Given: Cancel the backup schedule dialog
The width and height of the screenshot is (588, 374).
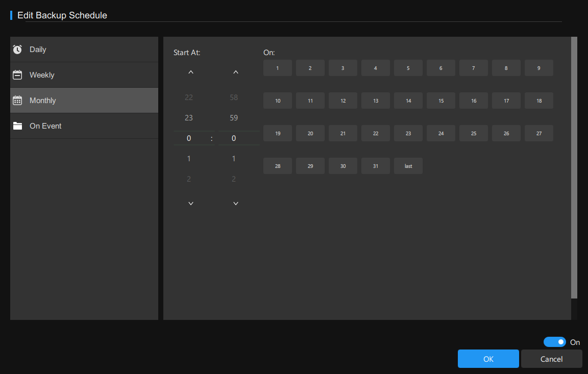Looking at the screenshot, I should coord(551,359).
